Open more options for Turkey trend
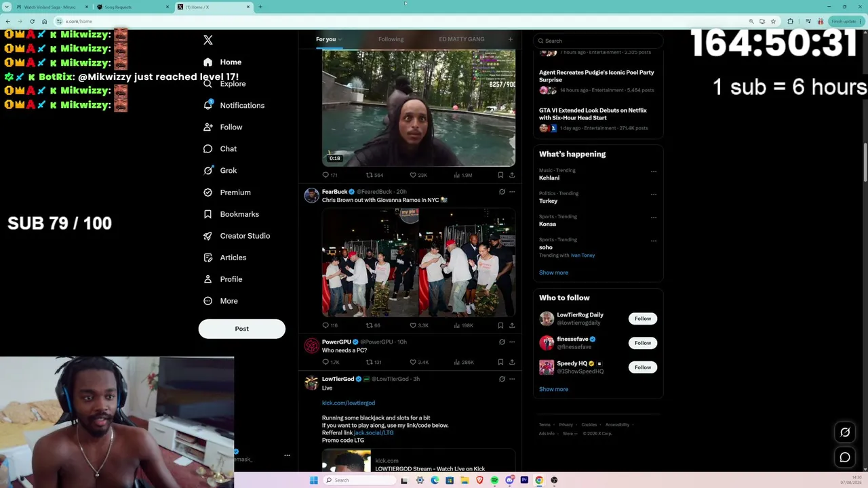This screenshot has width=868, height=488. (x=654, y=195)
